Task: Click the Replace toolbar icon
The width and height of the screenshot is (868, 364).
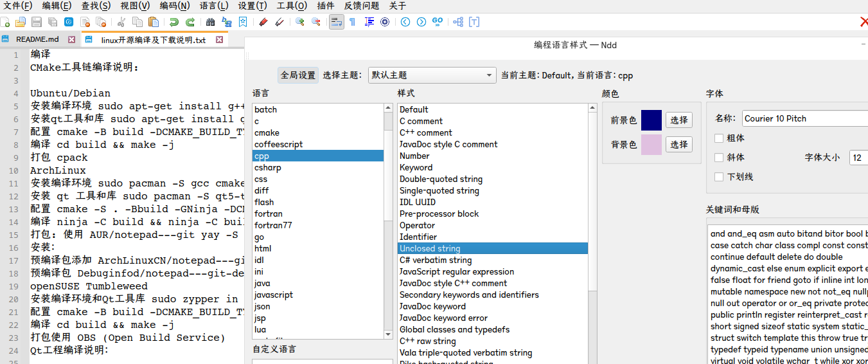Action: 227,22
